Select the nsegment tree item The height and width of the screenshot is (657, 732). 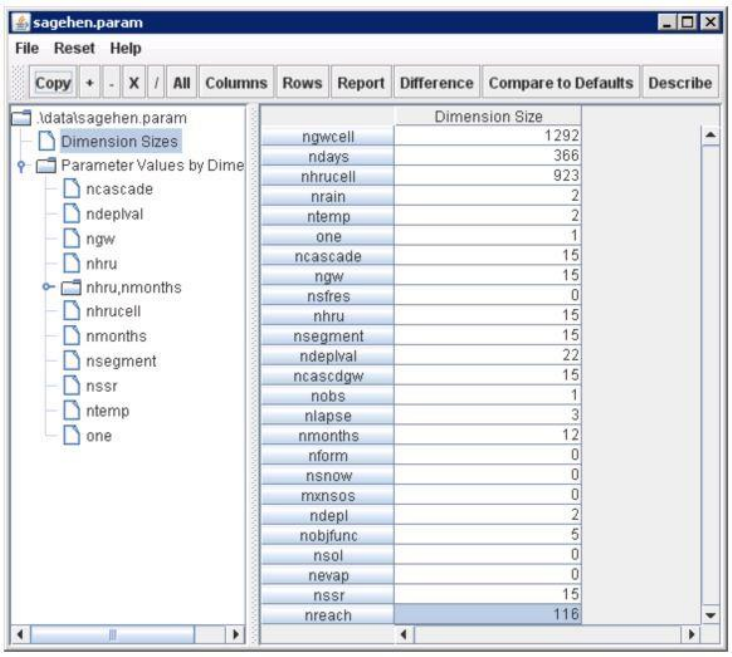pos(121,360)
